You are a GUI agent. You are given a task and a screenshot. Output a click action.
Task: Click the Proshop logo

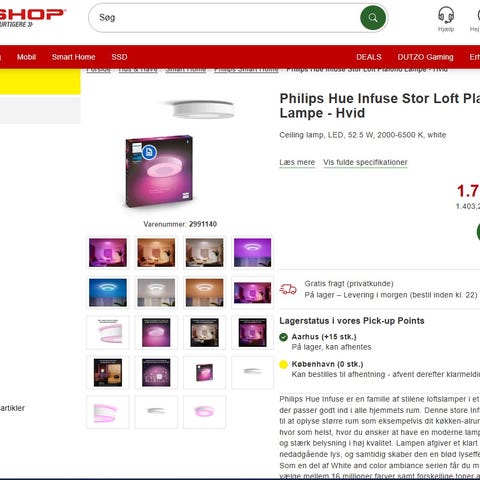[31, 17]
